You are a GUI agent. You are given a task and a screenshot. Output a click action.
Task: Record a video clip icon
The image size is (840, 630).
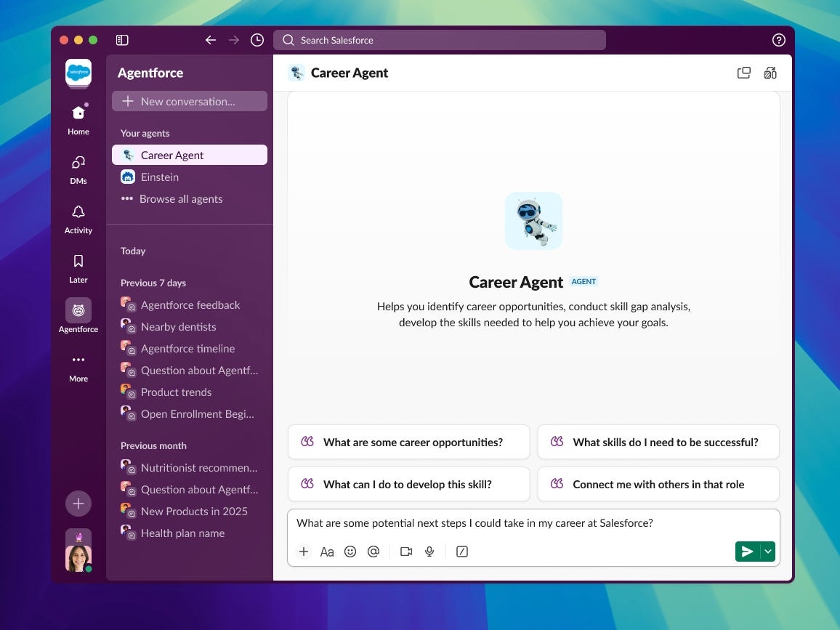[x=406, y=552]
